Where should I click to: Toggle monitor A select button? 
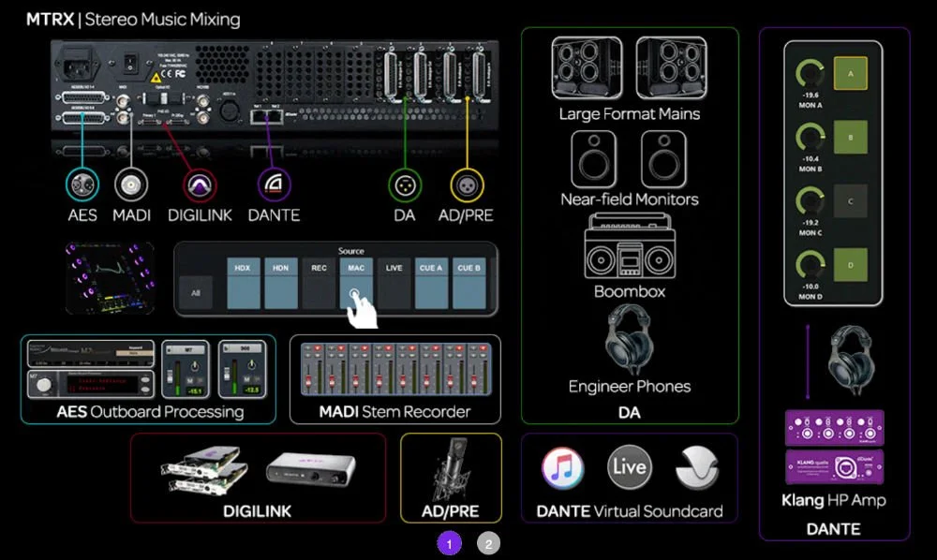tap(851, 73)
